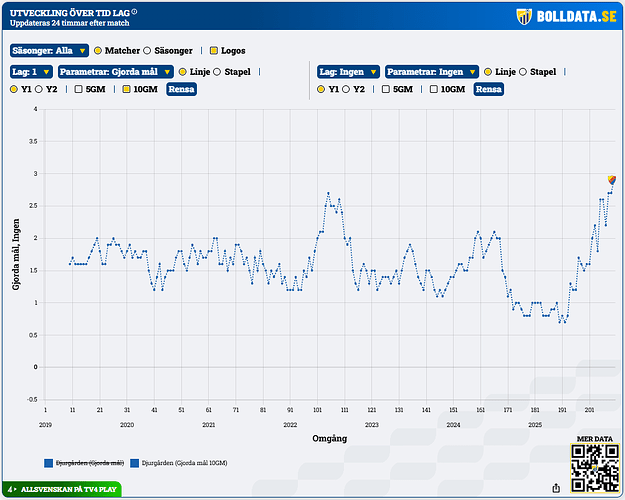
Task: Open the Säsonger: Alla dropdown
Action: point(49,50)
